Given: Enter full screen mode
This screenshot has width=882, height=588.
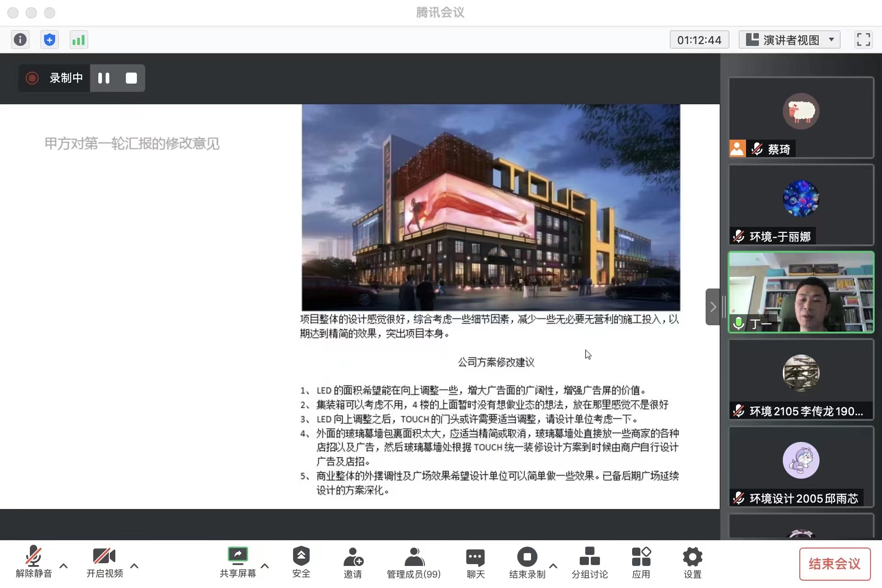Looking at the screenshot, I should point(863,40).
